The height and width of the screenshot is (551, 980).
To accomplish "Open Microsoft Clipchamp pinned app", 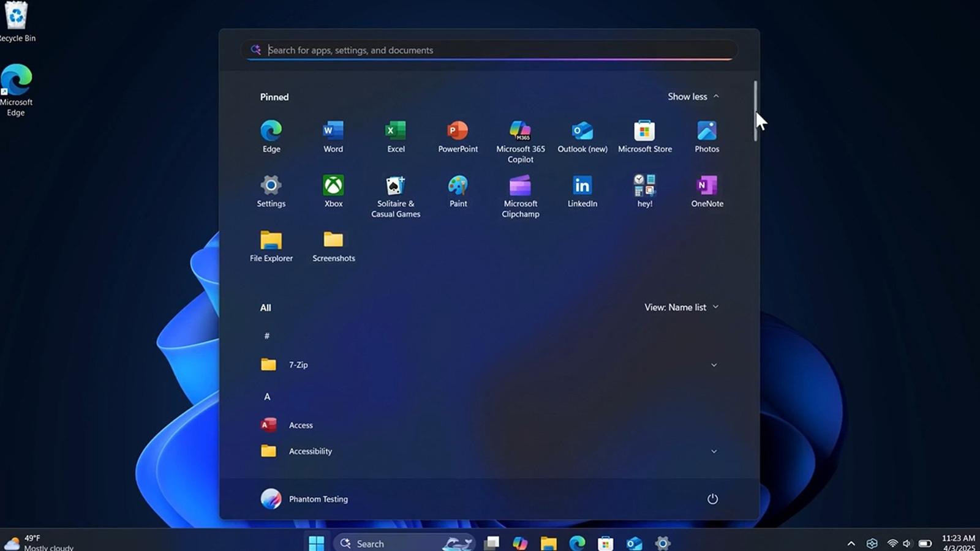I will click(x=520, y=196).
